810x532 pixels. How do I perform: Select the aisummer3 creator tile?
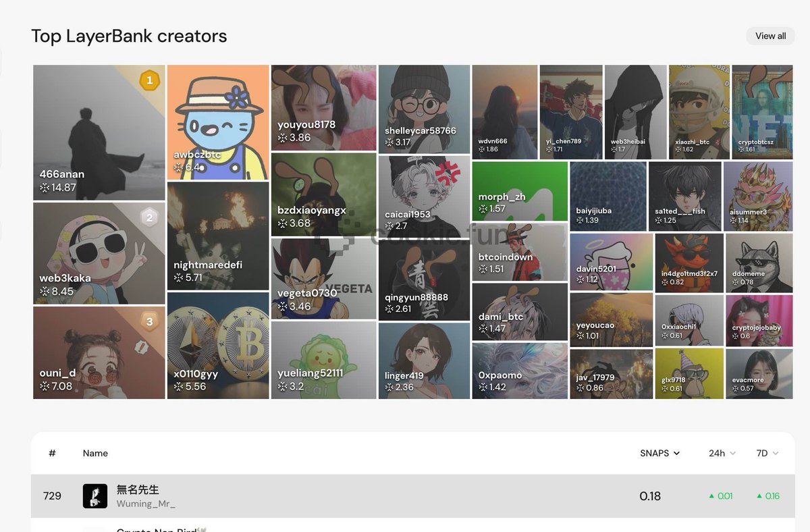[x=758, y=196]
